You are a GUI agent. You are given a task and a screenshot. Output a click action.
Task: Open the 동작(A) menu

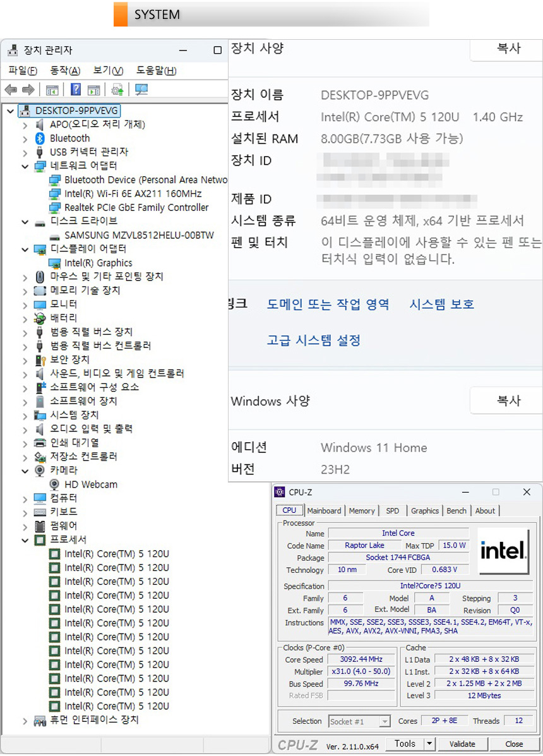pyautogui.click(x=65, y=70)
